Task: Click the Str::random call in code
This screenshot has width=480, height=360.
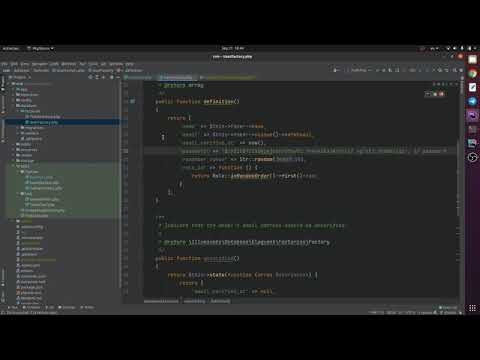Action: point(256,159)
